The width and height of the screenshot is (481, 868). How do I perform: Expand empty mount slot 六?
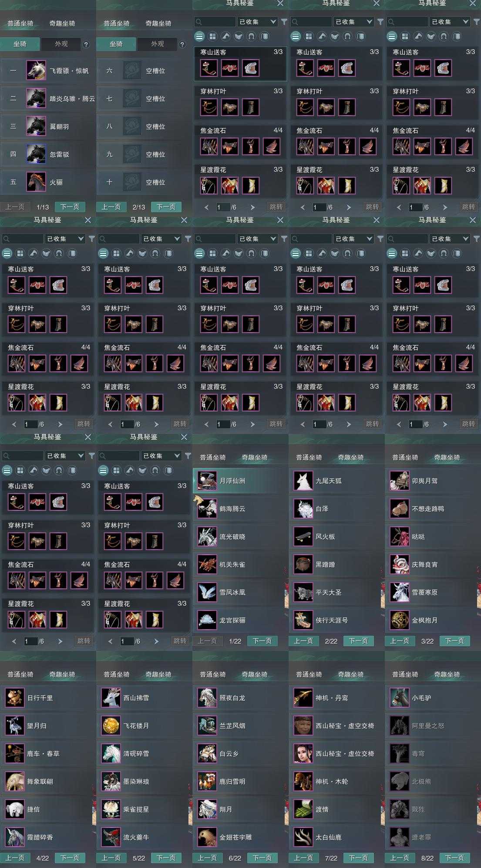(x=144, y=71)
